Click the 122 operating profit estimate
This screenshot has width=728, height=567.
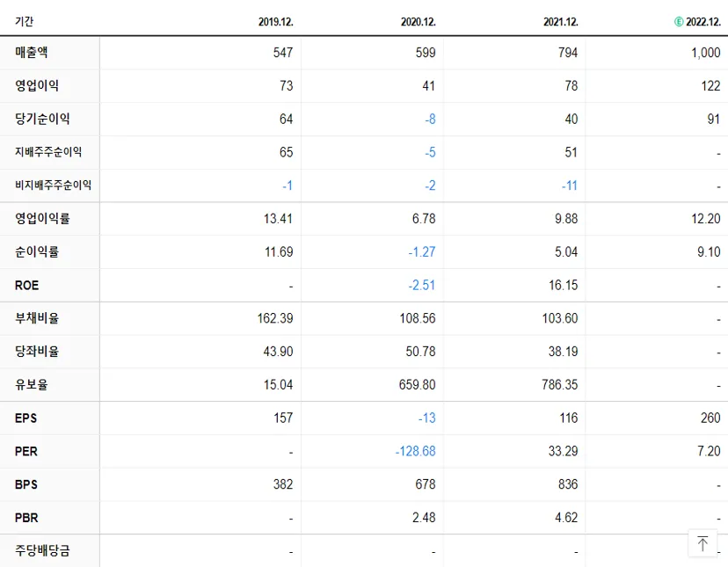click(x=710, y=86)
